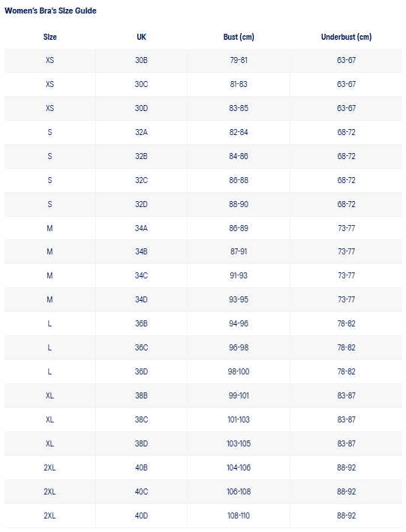Select the UK column header
This screenshot has height=532, width=406.
pos(141,37)
